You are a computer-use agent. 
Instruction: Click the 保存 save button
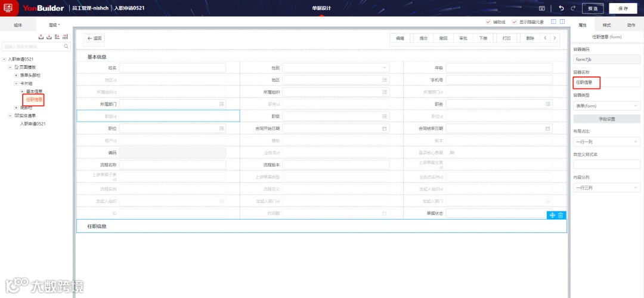pyautogui.click(x=623, y=8)
